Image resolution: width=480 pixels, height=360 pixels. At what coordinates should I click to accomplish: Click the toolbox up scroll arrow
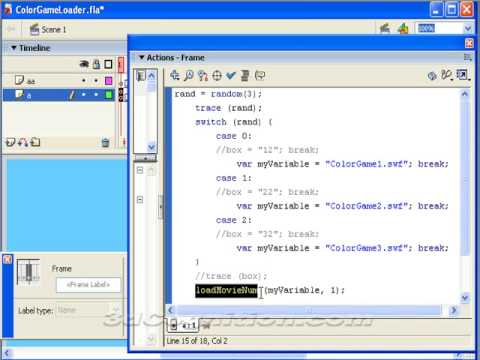(x=152, y=75)
